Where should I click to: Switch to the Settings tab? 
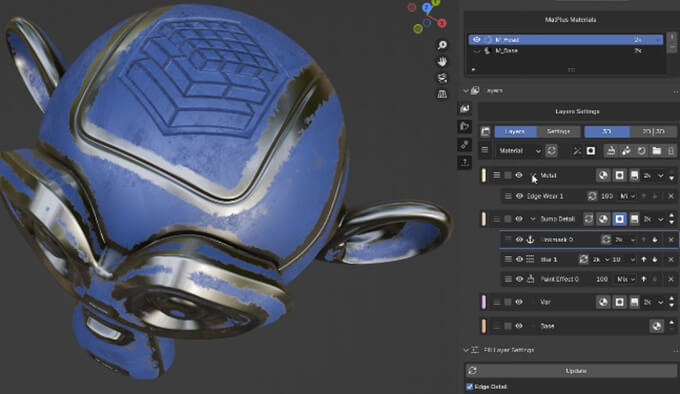pos(558,131)
